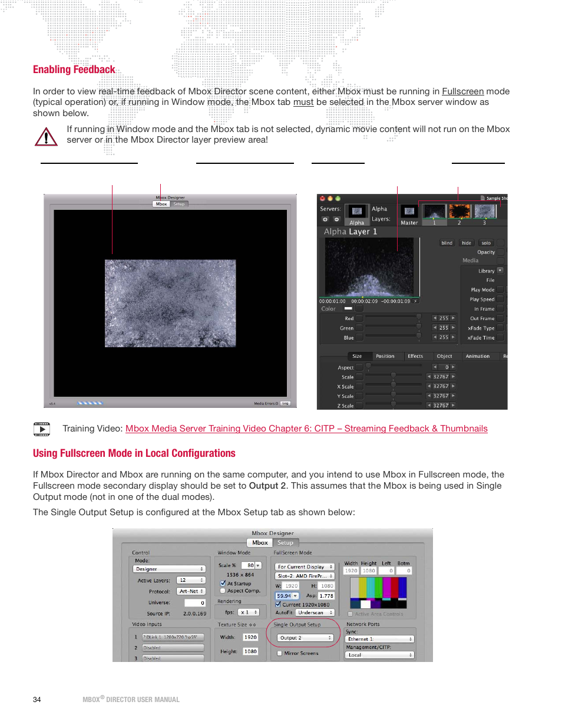Select layer 1 thumbnail

(x=435, y=212)
